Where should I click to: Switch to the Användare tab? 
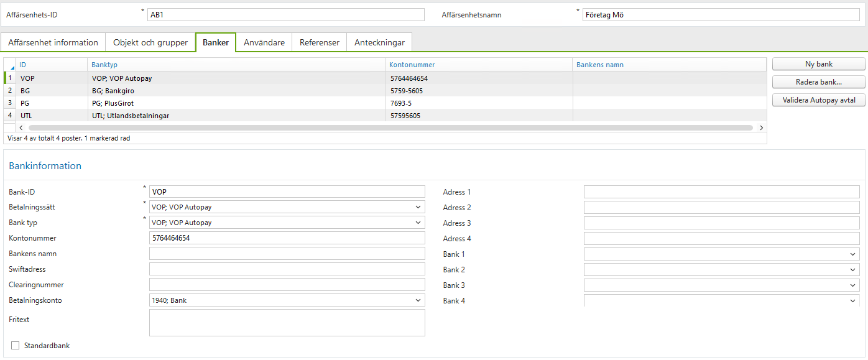[263, 42]
